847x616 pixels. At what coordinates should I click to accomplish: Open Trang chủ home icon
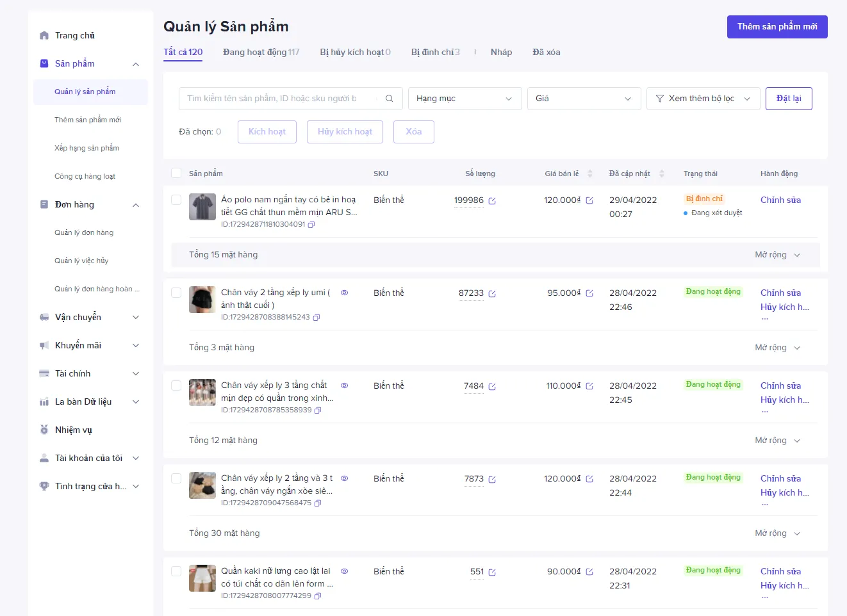coord(44,36)
